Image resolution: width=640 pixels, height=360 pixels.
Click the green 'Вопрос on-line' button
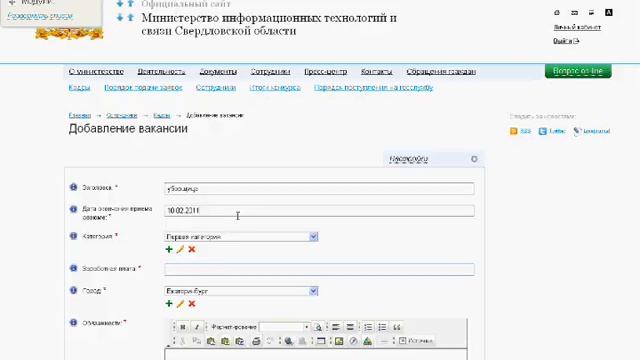tap(578, 71)
